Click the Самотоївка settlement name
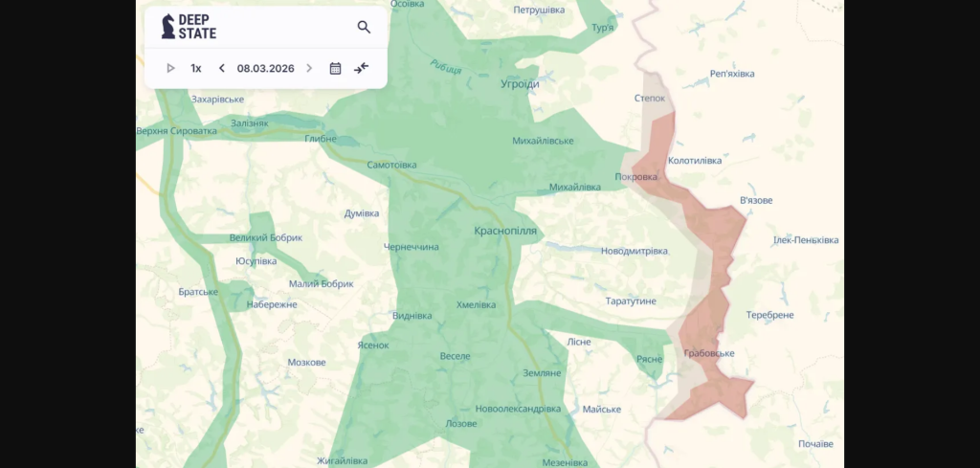The height and width of the screenshot is (468, 980). pos(391,165)
